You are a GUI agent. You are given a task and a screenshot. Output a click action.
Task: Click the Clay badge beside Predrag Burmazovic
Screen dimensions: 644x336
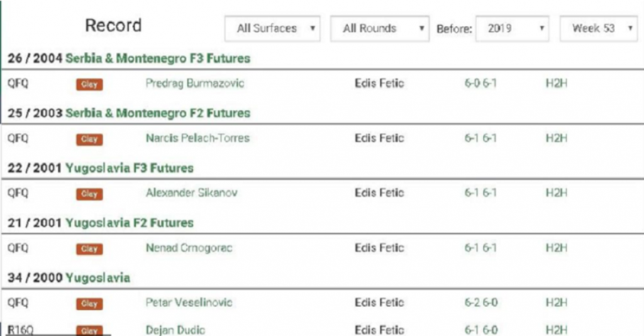89,84
